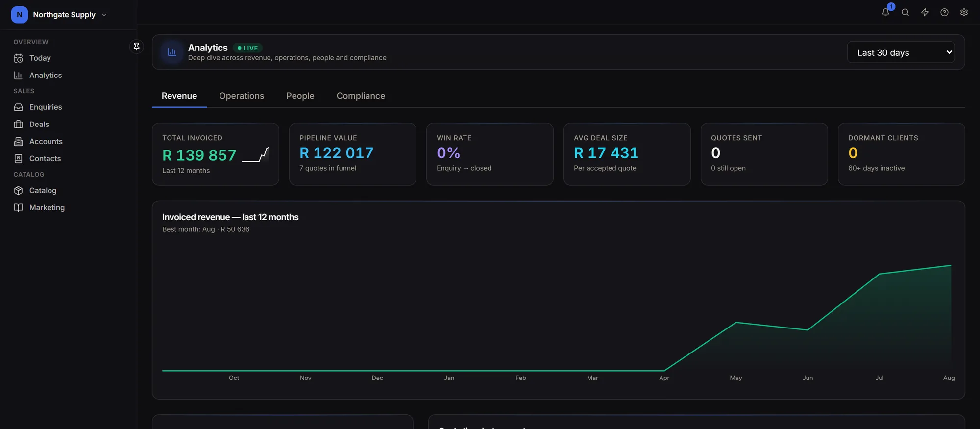Click the Aug label on chart axis
The image size is (980, 429).
click(949, 378)
